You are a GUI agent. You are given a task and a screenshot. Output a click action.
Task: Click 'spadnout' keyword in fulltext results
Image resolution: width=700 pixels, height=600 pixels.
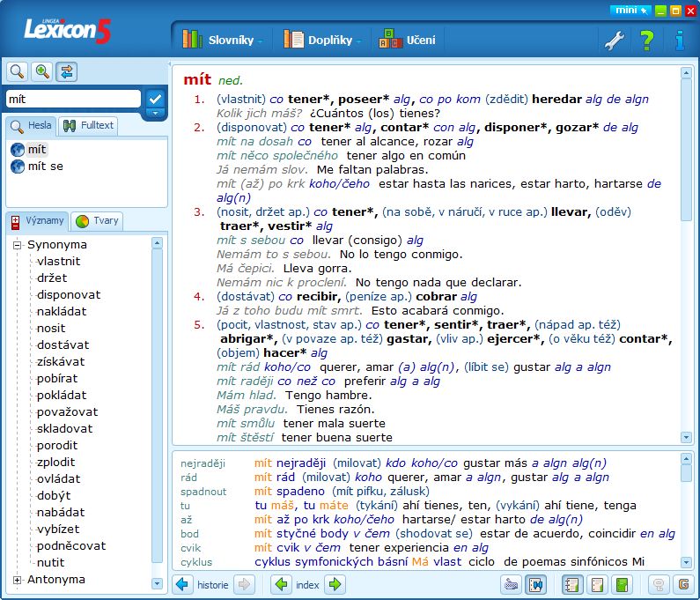203,492
